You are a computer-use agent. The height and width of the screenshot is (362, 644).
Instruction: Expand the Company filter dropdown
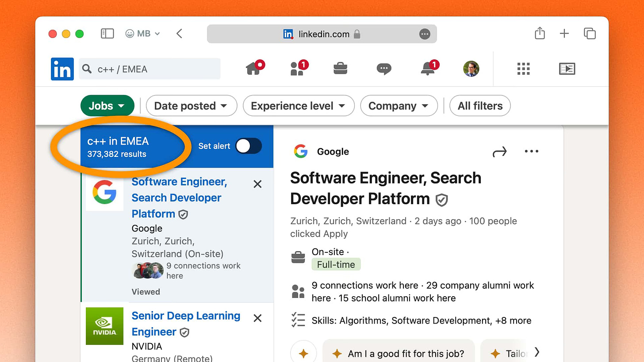point(399,106)
